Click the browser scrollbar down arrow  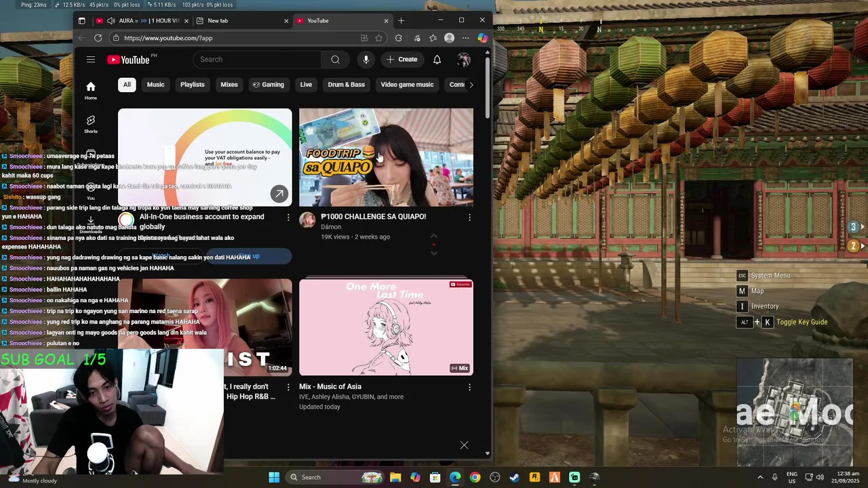click(487, 453)
